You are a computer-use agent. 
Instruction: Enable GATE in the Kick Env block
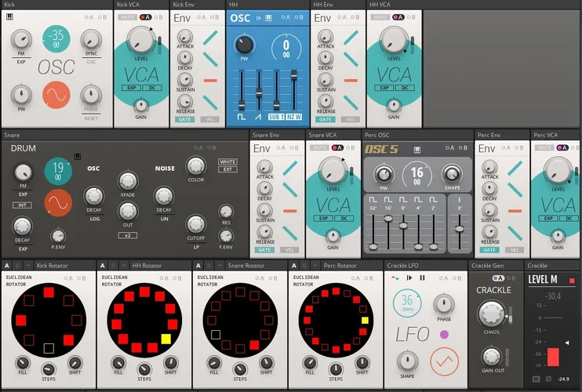[x=184, y=119]
